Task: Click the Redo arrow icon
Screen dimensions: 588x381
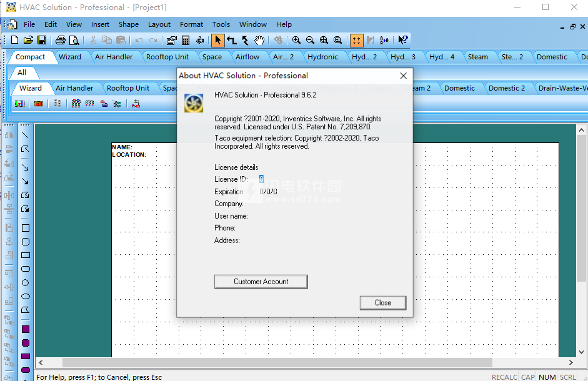Action: click(x=153, y=40)
